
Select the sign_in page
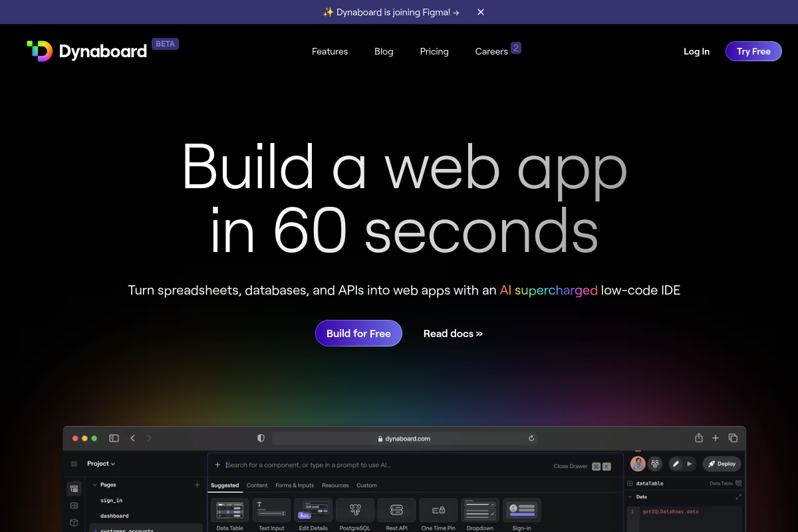coord(111,500)
